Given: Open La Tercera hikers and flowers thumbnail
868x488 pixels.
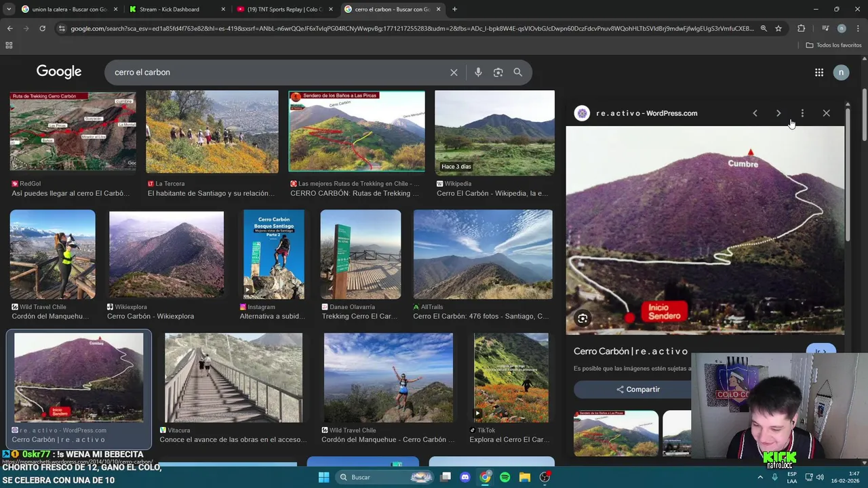Looking at the screenshot, I should (212, 131).
